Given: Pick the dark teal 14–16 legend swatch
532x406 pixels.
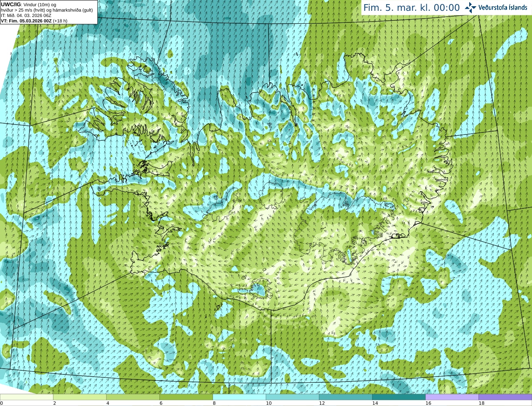Looking at the screenshot, I should 399,397.
